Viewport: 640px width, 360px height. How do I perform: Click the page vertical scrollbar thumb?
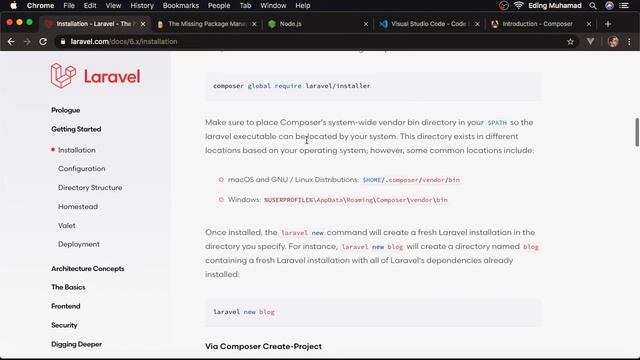click(636, 132)
